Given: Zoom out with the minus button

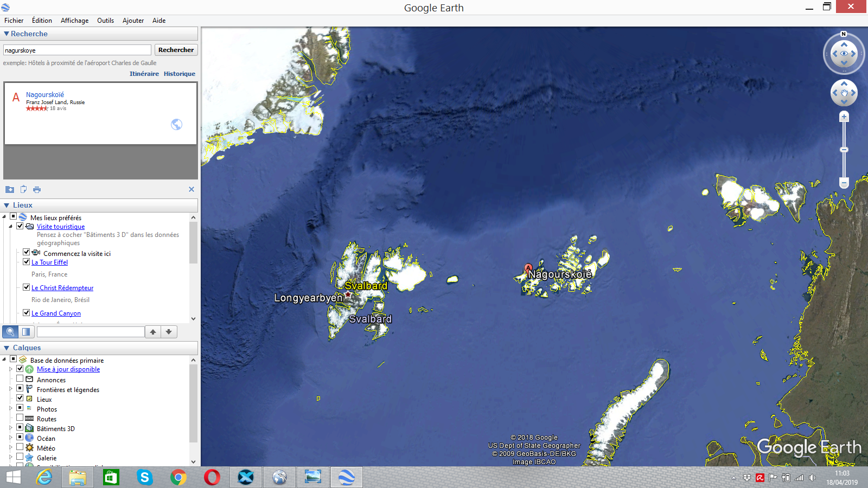Looking at the screenshot, I should tap(844, 183).
